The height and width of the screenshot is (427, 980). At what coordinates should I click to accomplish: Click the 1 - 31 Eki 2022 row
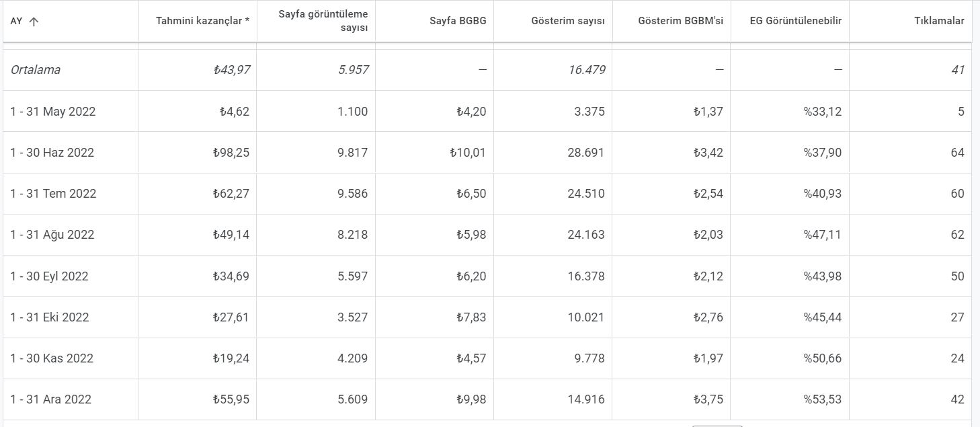pos(487,317)
